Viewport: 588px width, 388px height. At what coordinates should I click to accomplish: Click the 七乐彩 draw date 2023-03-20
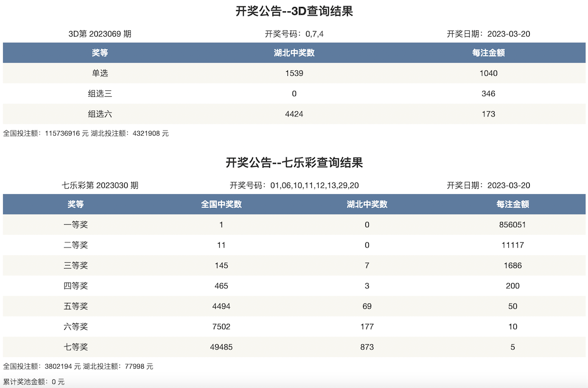click(509, 185)
